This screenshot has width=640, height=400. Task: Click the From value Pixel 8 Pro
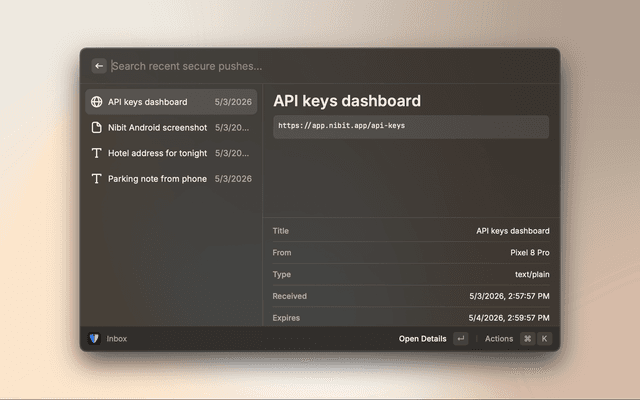click(530, 253)
